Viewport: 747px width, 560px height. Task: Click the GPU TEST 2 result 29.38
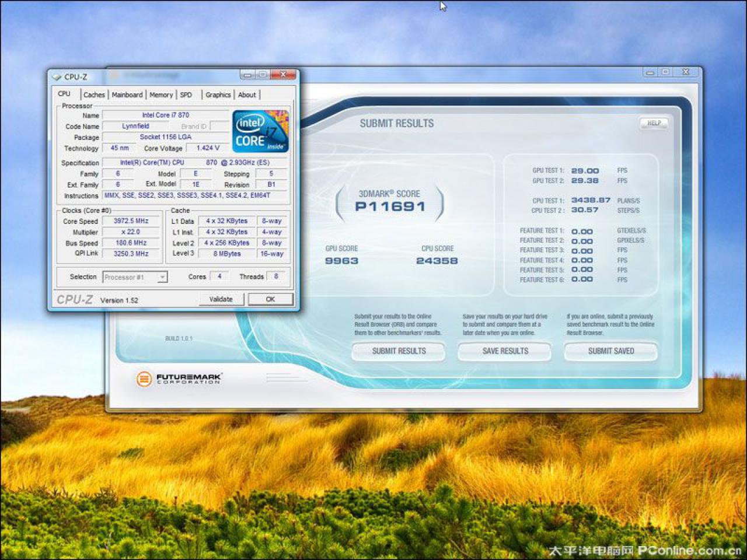point(585,181)
